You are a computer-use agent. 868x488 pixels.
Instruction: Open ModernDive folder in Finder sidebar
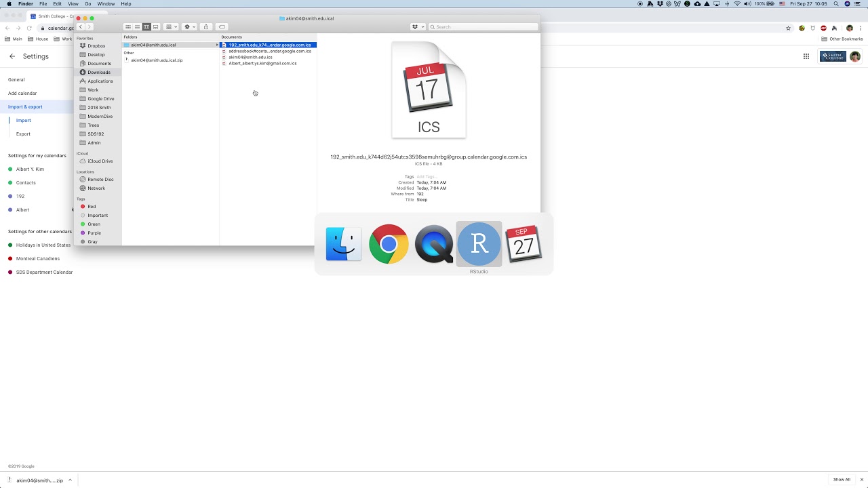100,117
